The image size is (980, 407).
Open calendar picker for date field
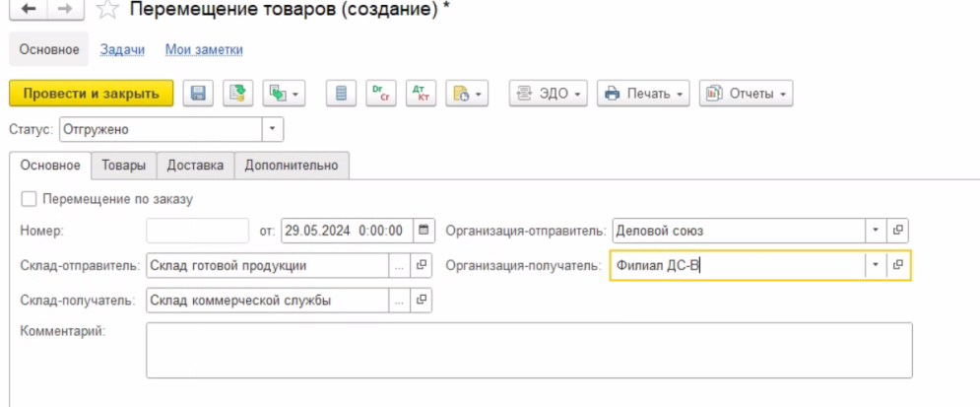pos(425,232)
